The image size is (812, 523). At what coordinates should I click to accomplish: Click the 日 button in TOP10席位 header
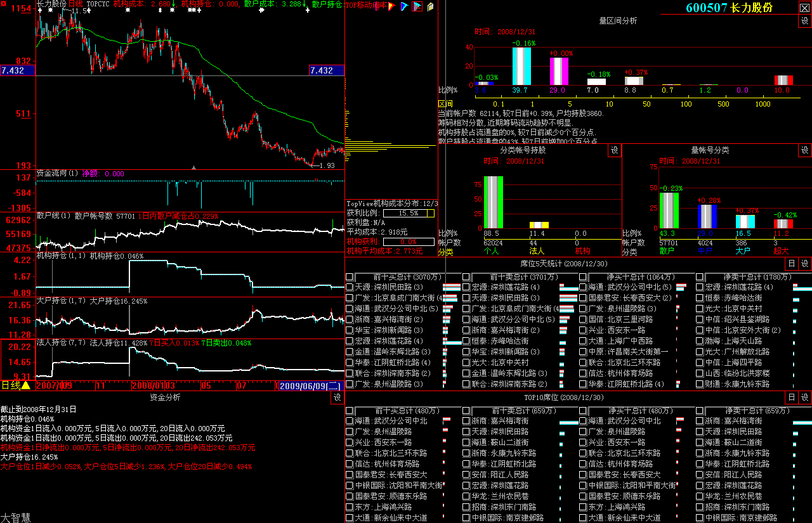791,397
